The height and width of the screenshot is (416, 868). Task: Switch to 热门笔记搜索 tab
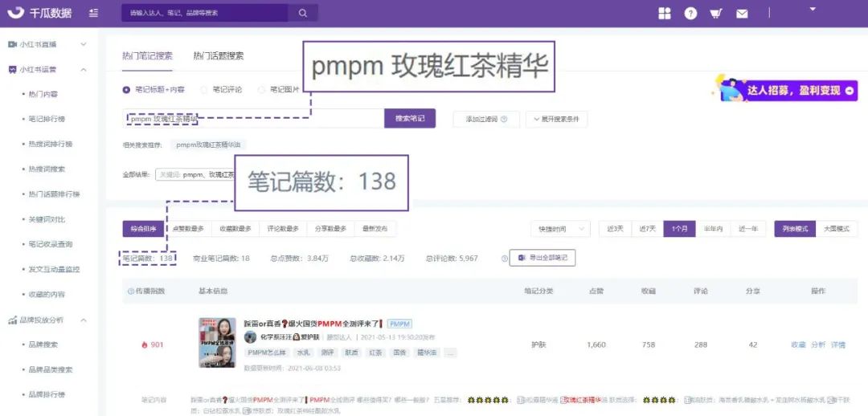147,56
